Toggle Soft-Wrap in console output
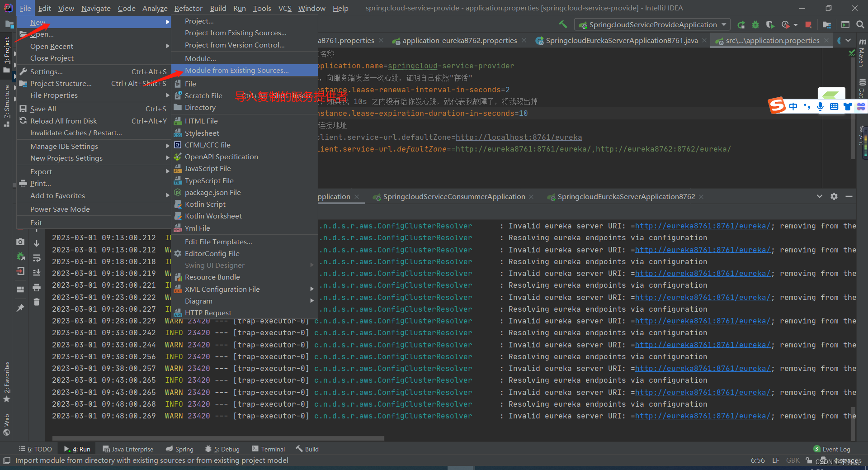The image size is (868, 470). click(x=37, y=258)
